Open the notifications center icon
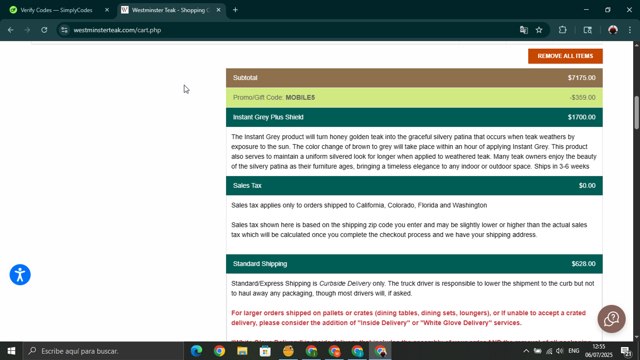Viewport: 640px width, 360px height. coord(626,351)
